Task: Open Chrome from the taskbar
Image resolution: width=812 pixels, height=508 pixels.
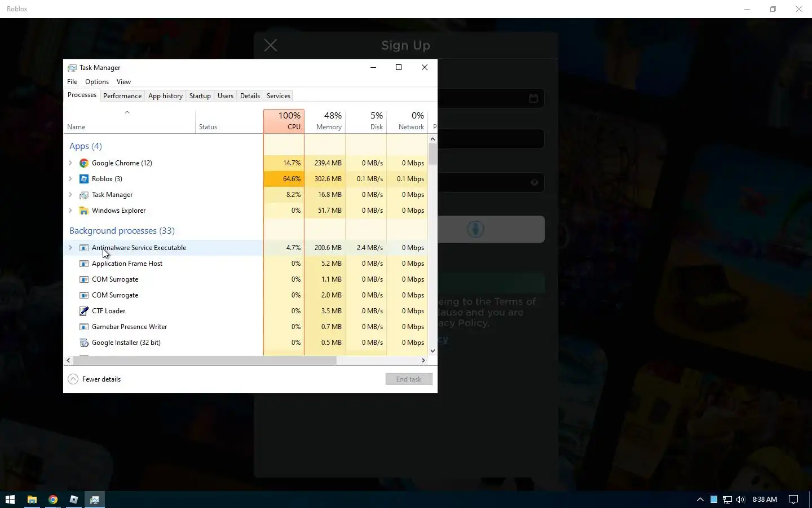Action: [x=53, y=500]
